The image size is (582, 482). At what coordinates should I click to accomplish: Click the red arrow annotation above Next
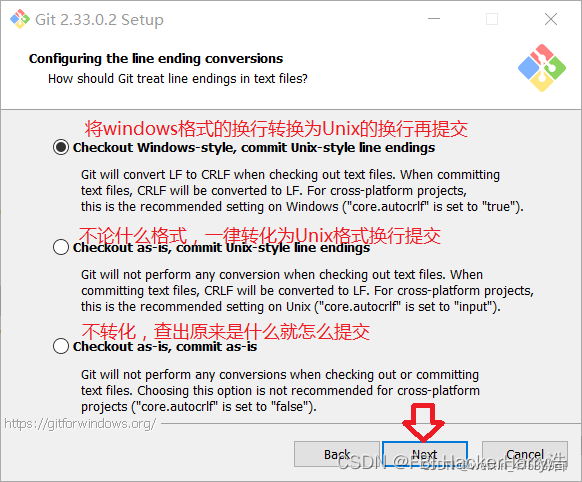pos(423,423)
